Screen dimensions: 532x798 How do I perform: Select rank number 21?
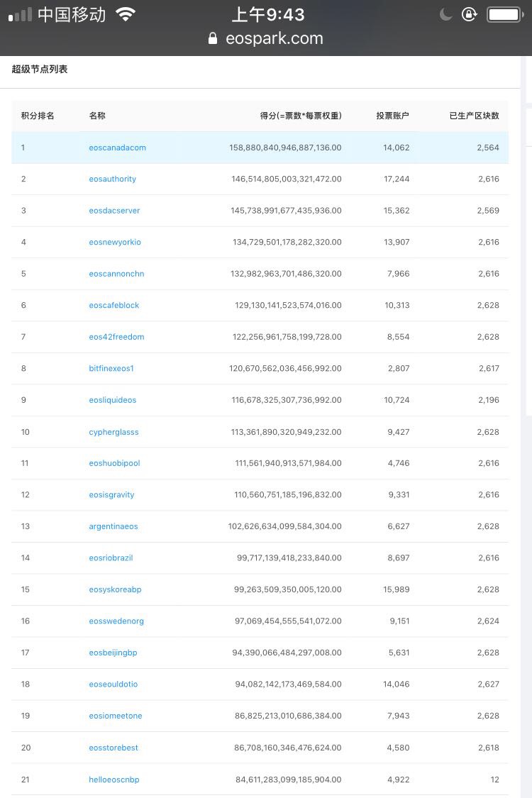tap(26, 780)
